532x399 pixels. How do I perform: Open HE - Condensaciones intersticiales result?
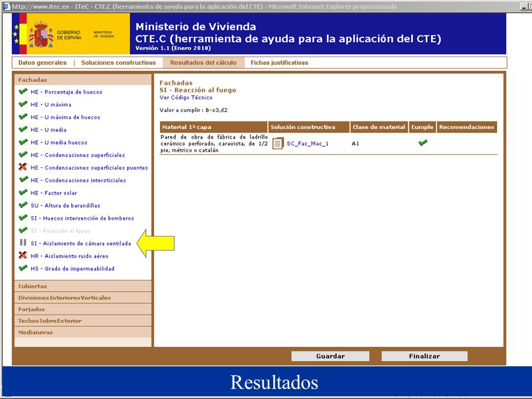point(78,180)
